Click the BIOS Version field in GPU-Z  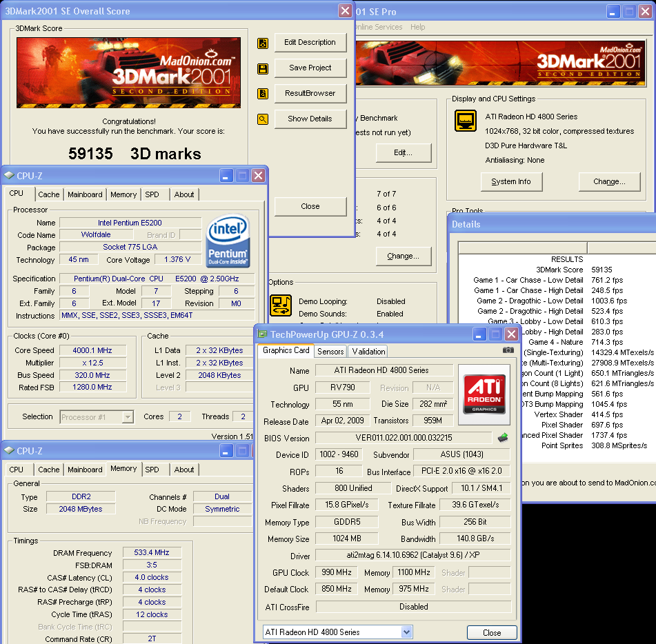(404, 438)
